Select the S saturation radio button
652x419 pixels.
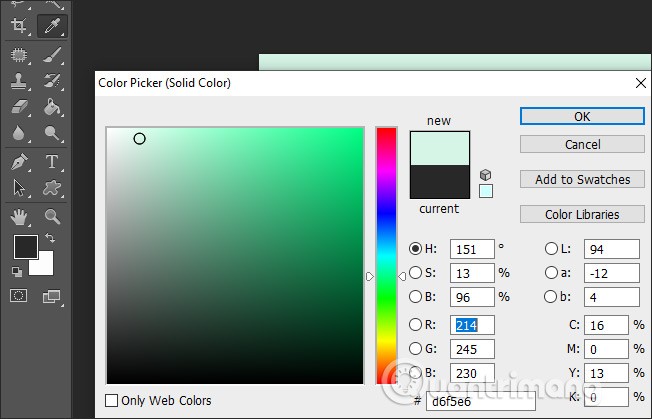click(x=415, y=273)
